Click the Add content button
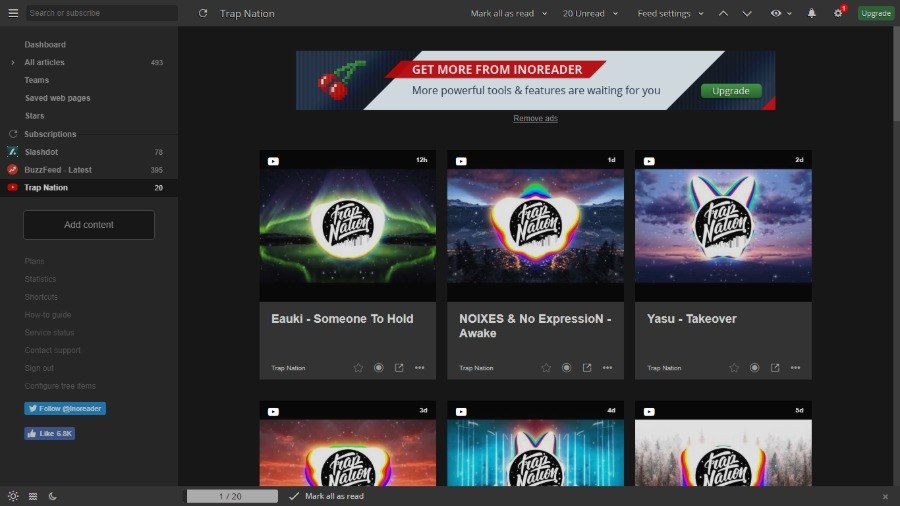The image size is (900, 506). coord(89,225)
